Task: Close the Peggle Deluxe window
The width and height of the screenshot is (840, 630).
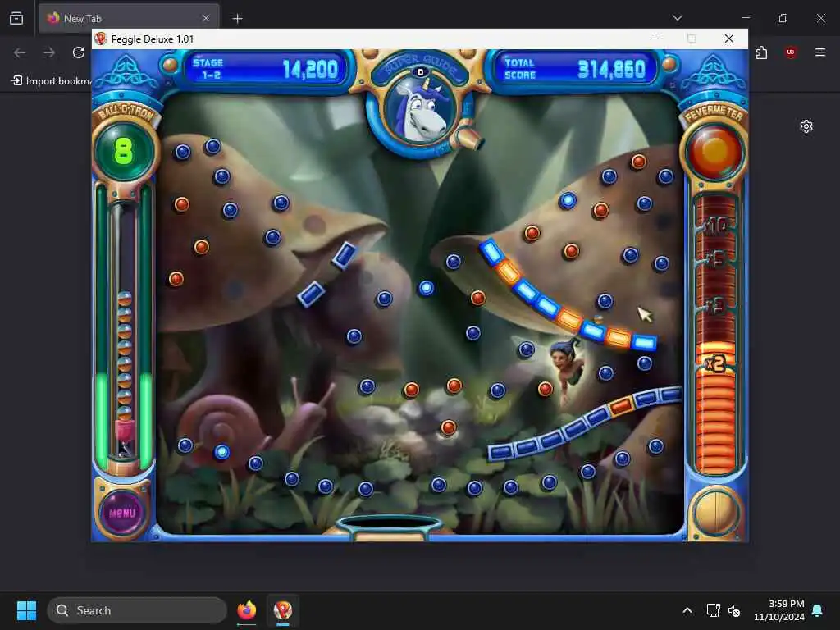Action: [x=728, y=39]
